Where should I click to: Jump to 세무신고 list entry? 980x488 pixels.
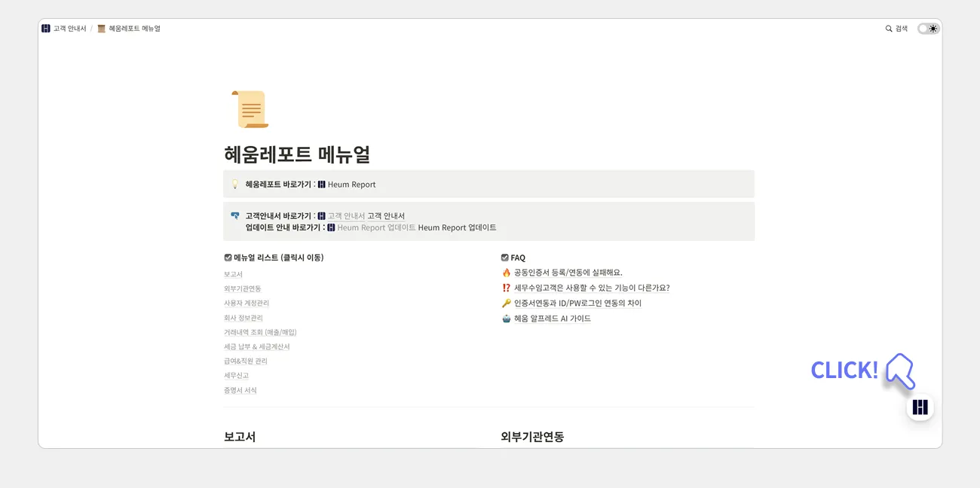point(236,375)
